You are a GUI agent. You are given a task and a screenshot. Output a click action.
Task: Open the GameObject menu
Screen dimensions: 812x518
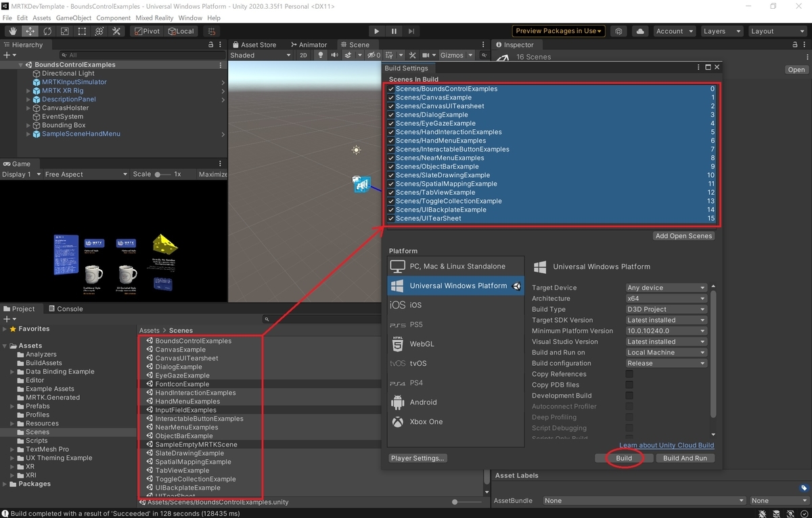tap(74, 18)
